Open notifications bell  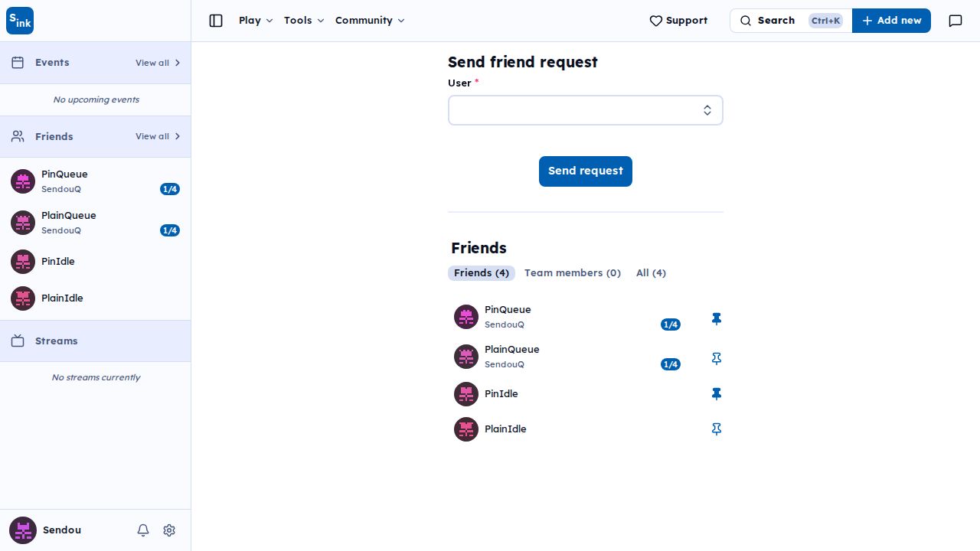coord(143,530)
